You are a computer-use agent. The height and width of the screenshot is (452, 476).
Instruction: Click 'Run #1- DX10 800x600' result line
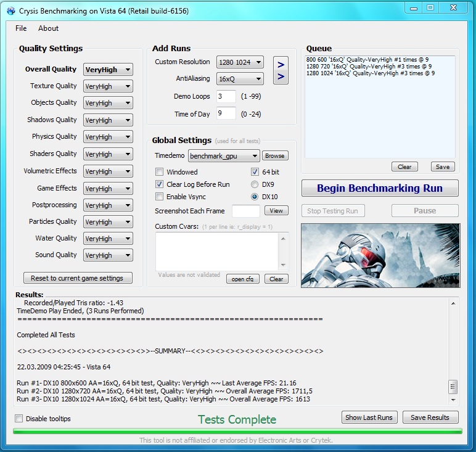click(x=157, y=383)
